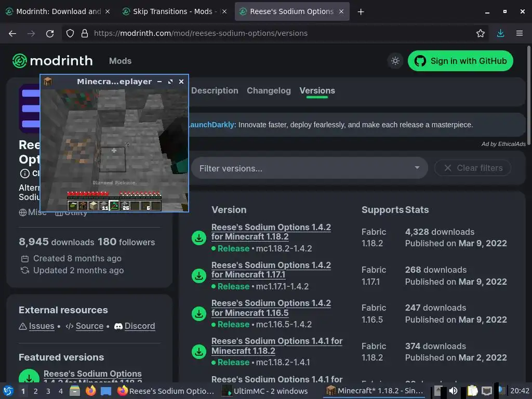Image resolution: width=532 pixels, height=399 pixels.
Task: Click the Minecraft window crafting table icon
Action: [48, 82]
